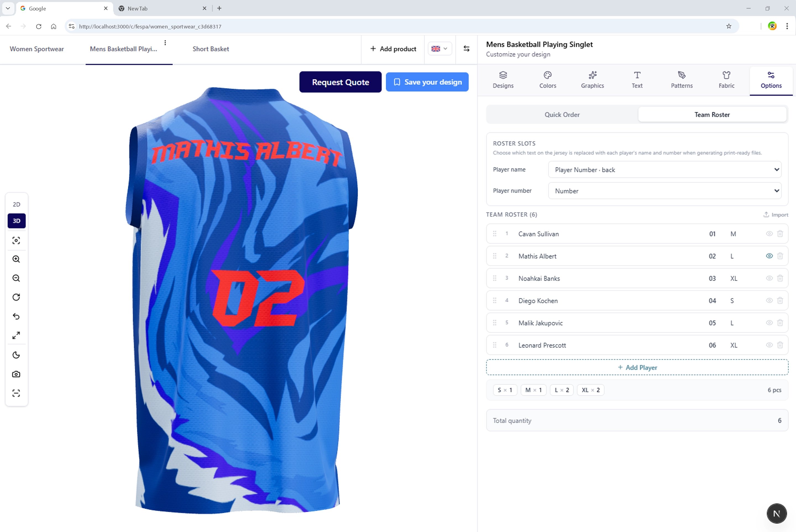This screenshot has height=532, width=796.
Task: Click the focus/center view icon
Action: click(16, 241)
